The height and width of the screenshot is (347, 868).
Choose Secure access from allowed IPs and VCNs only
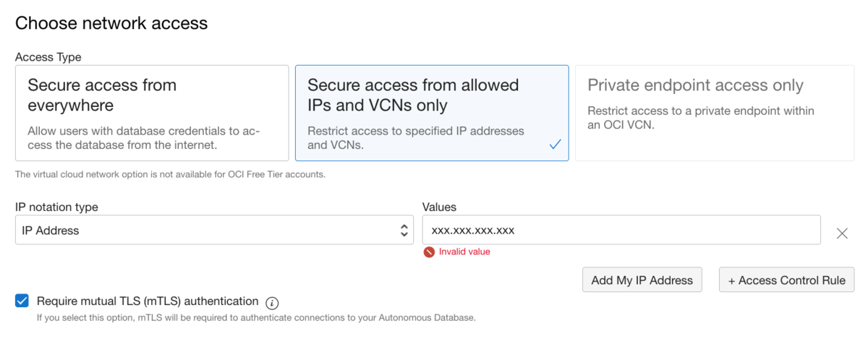(432, 113)
